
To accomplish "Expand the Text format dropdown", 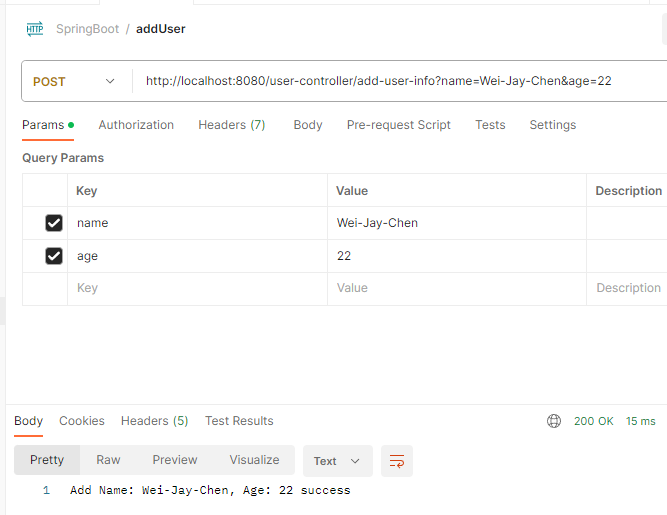I will (x=338, y=461).
